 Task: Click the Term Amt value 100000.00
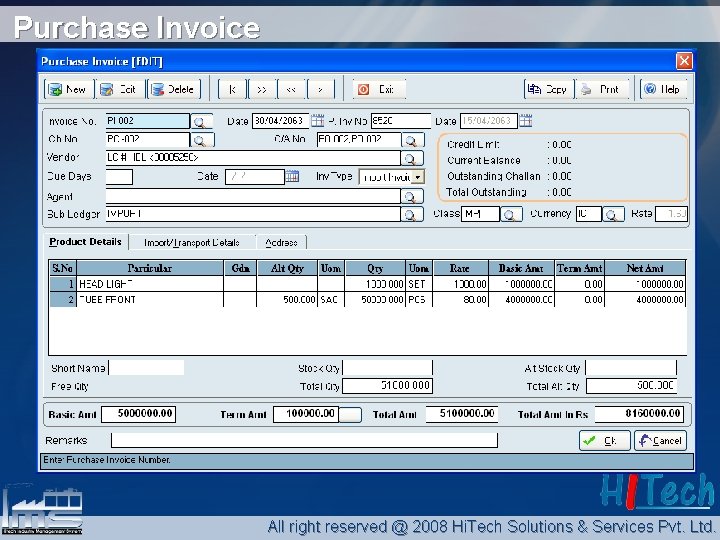pos(306,414)
